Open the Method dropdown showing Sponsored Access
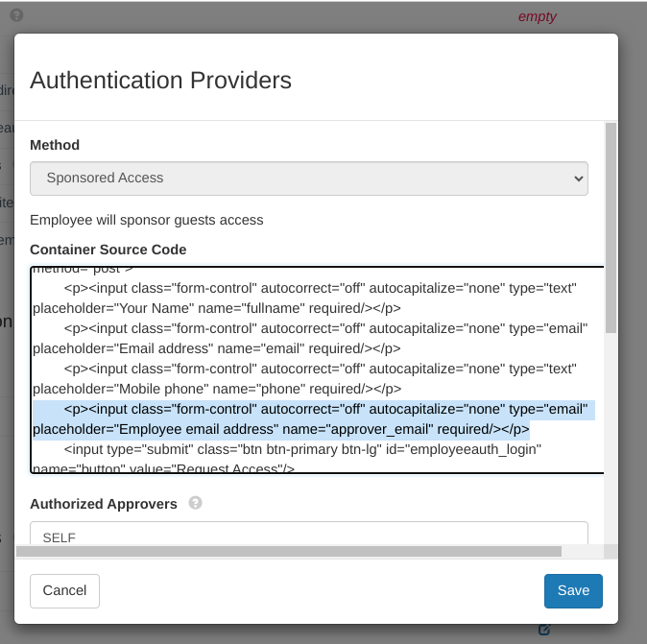647x644 pixels. coord(308,178)
